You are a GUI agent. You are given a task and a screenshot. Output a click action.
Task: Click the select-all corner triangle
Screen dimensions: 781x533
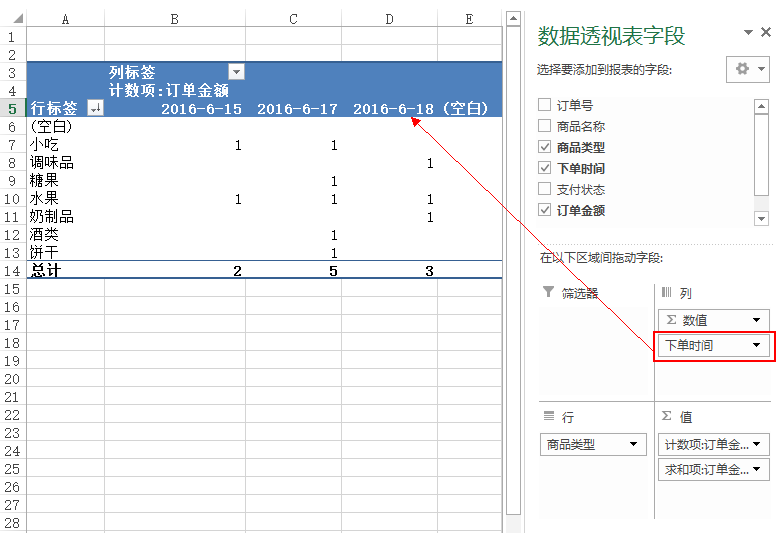coord(18,19)
